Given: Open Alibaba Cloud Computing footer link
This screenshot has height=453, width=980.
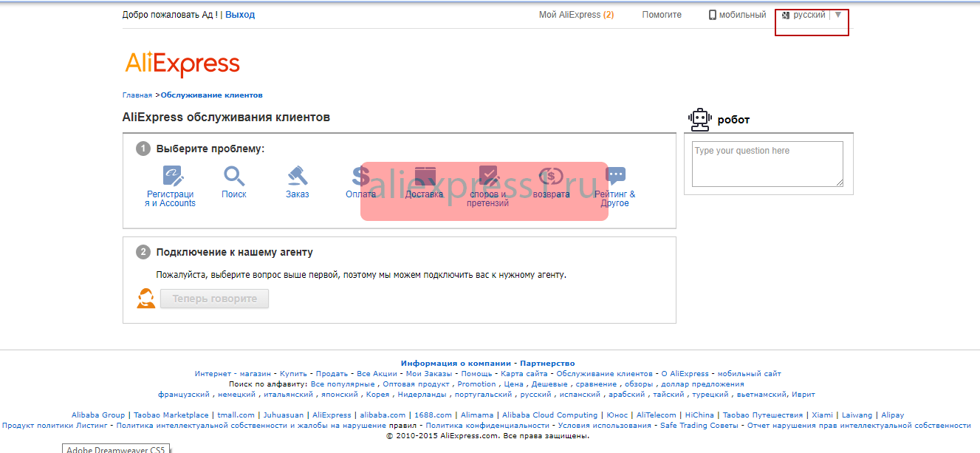Looking at the screenshot, I should point(550,415).
